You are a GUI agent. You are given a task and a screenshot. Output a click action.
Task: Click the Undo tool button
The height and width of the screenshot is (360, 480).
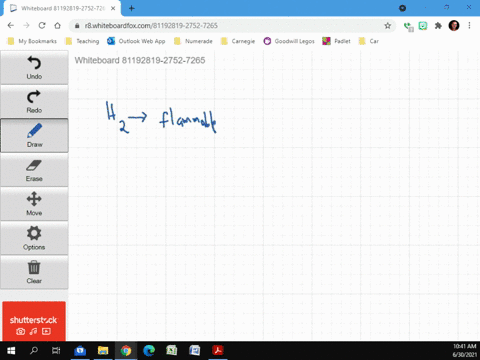click(34, 68)
